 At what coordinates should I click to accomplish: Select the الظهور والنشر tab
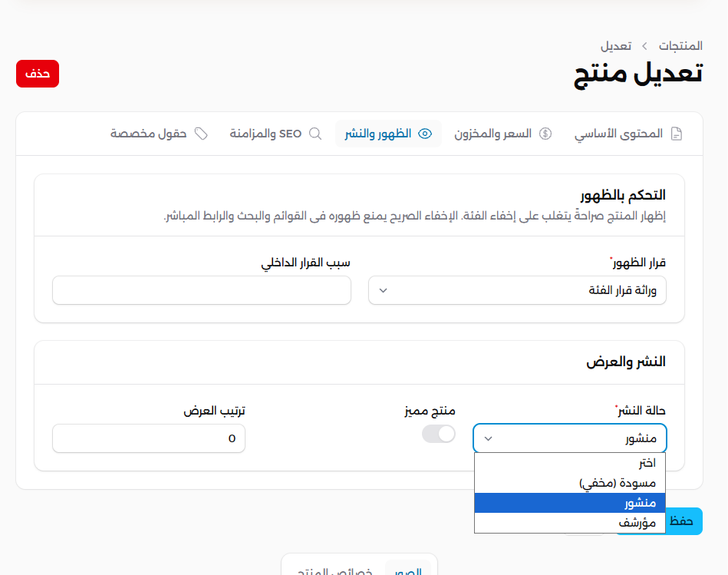(x=388, y=134)
